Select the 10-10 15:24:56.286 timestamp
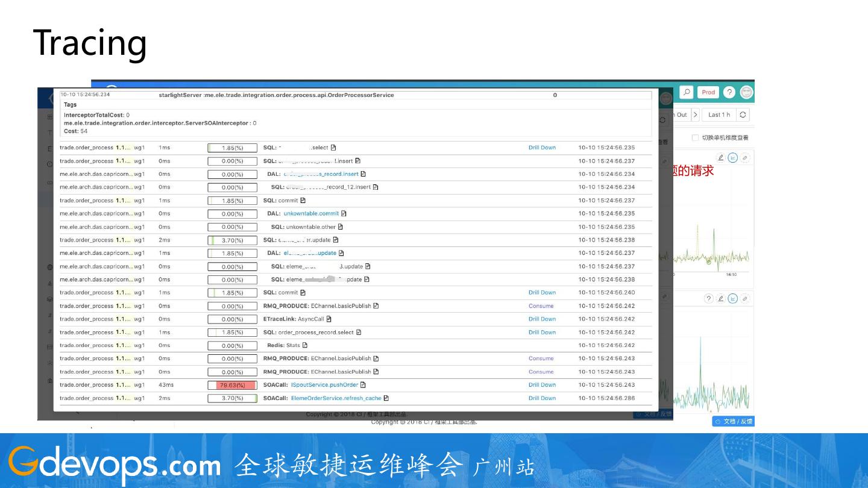The width and height of the screenshot is (868, 488). pos(606,398)
